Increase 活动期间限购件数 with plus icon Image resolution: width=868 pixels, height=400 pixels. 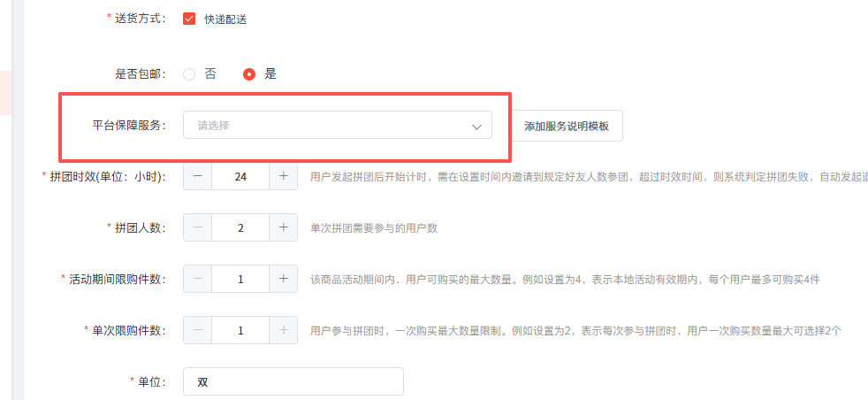(x=283, y=279)
